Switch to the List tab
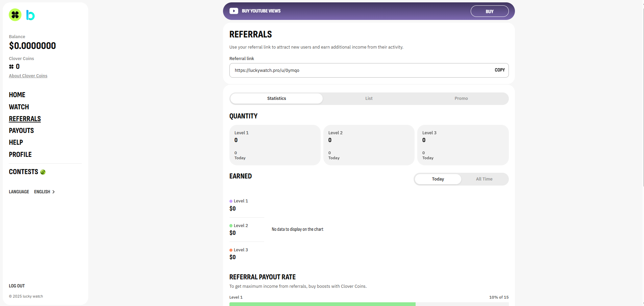The height and width of the screenshot is (306, 644). [x=369, y=99]
